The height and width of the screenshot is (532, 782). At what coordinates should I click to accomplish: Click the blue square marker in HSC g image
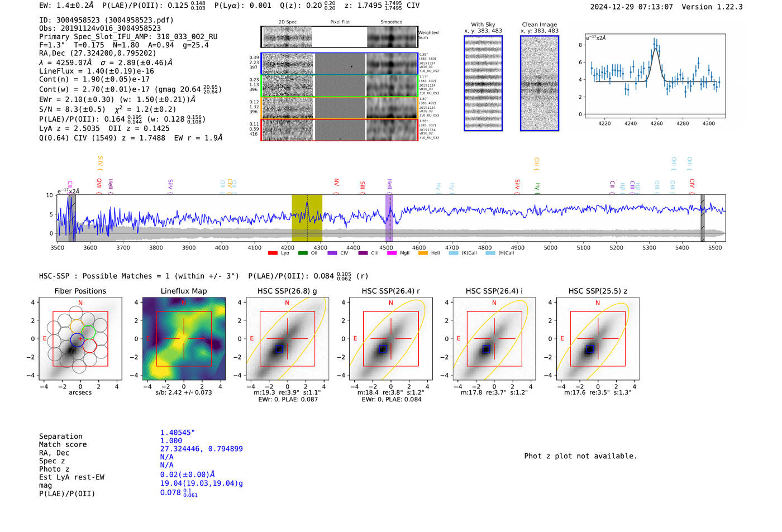pos(279,349)
